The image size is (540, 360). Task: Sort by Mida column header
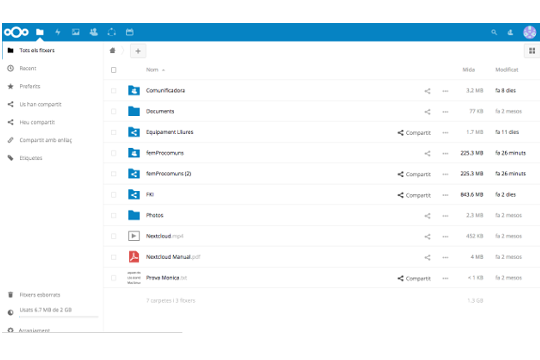click(x=468, y=70)
